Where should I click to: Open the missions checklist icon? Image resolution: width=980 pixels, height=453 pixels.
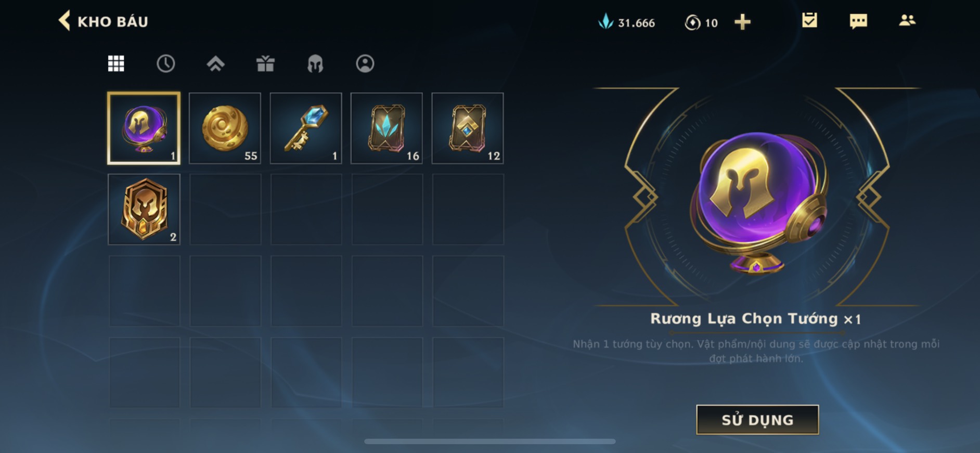point(809,20)
